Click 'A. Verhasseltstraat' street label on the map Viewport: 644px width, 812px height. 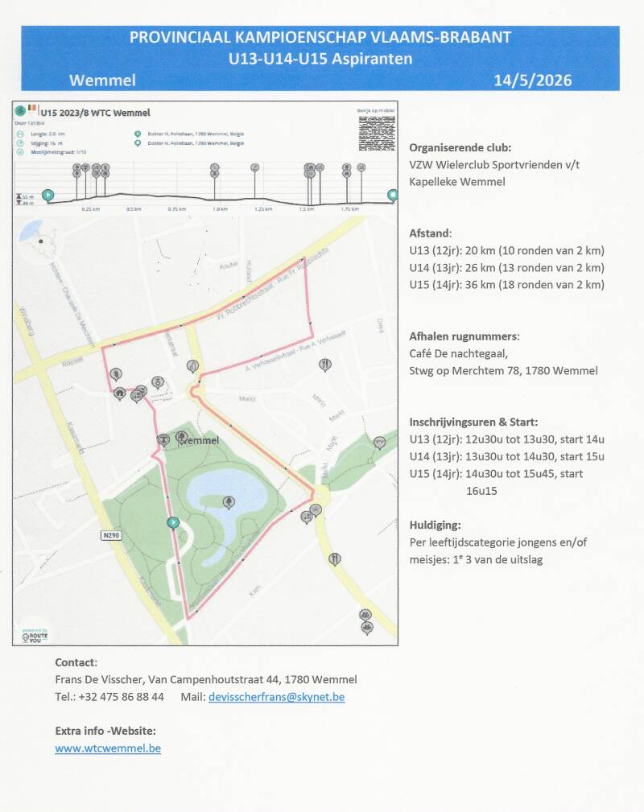click(x=270, y=359)
